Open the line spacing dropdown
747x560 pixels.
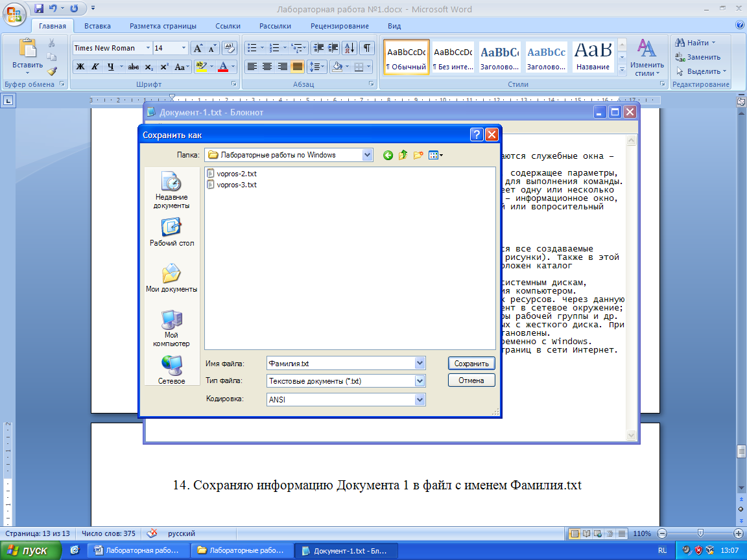[317, 67]
